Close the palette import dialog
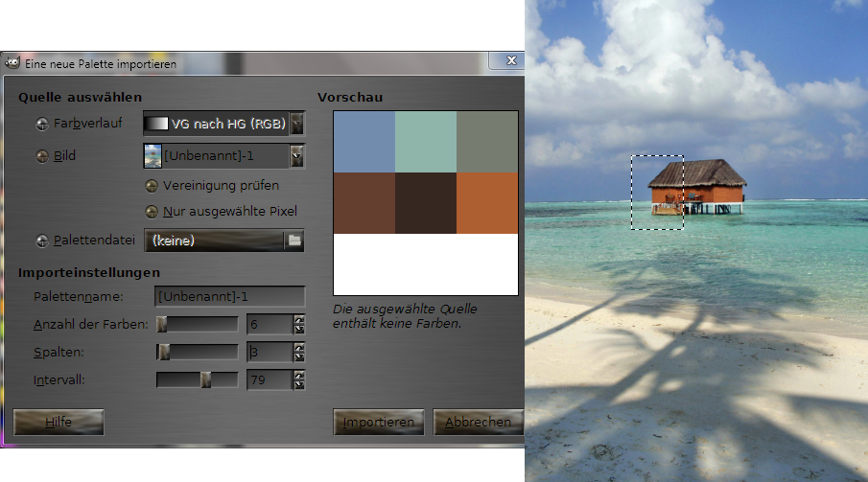 pyautogui.click(x=511, y=60)
